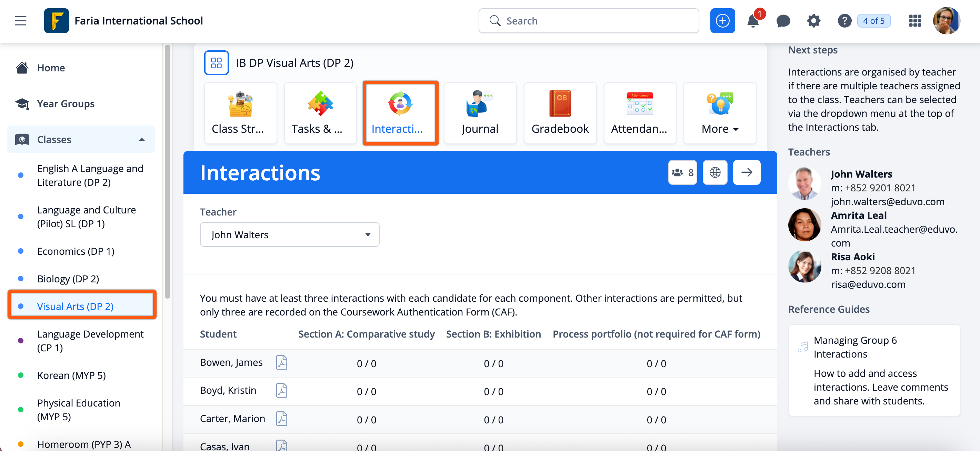Viewport: 980px width, 451px height.
Task: Open Economics (DP 1) class
Action: pyautogui.click(x=76, y=251)
